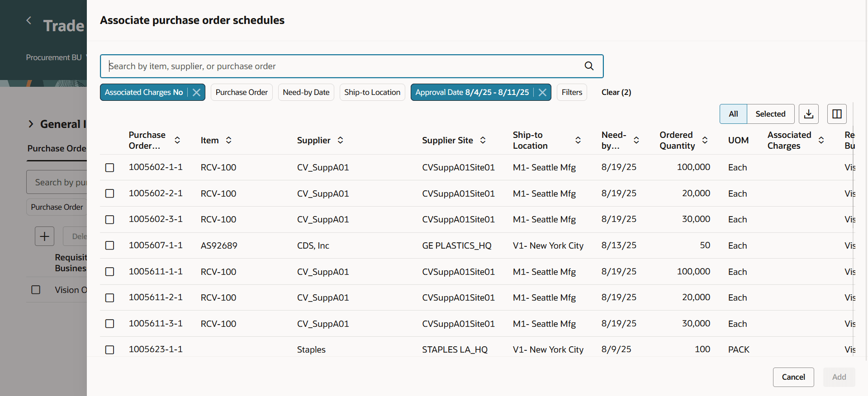Tick the checkbox for Staples schedule 1005623-1-1
This screenshot has width=868, height=396.
pyautogui.click(x=109, y=350)
